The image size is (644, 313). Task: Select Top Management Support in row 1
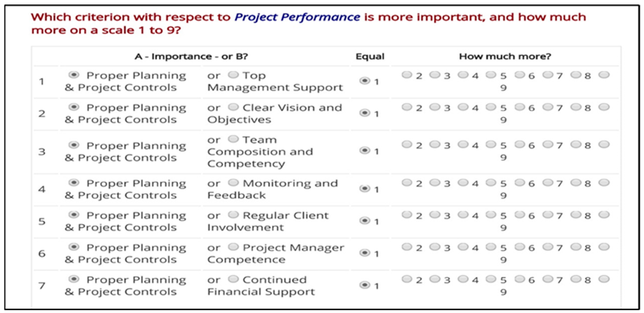[x=233, y=75]
